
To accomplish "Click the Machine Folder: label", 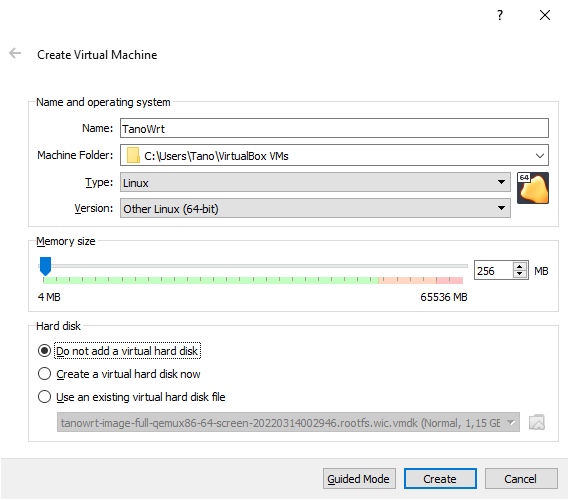I will (75, 155).
